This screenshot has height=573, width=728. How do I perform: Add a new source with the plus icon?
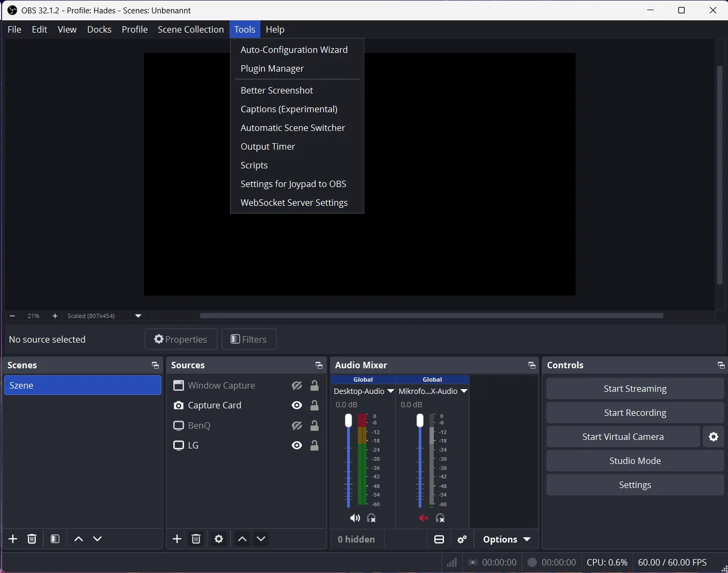[x=177, y=539]
